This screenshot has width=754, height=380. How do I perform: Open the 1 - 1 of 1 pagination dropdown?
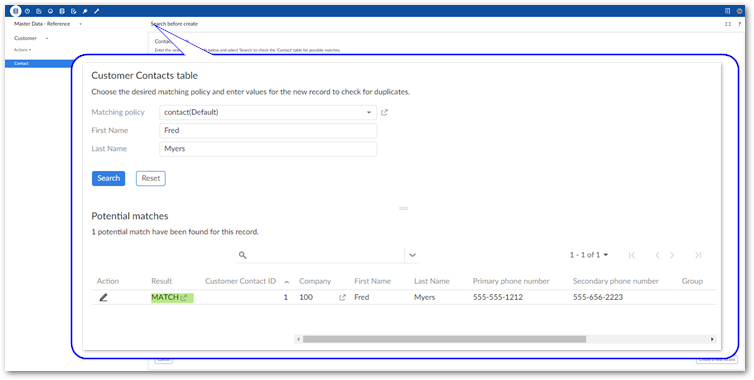coord(589,255)
